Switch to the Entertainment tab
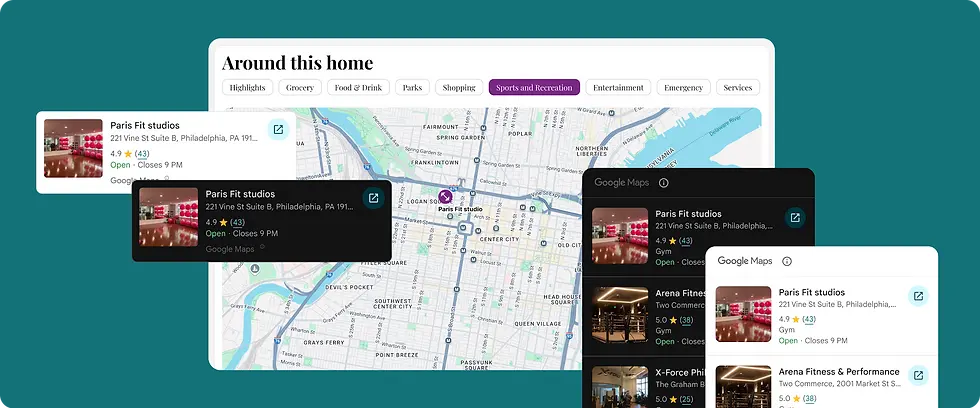The image size is (980, 408). [x=618, y=87]
